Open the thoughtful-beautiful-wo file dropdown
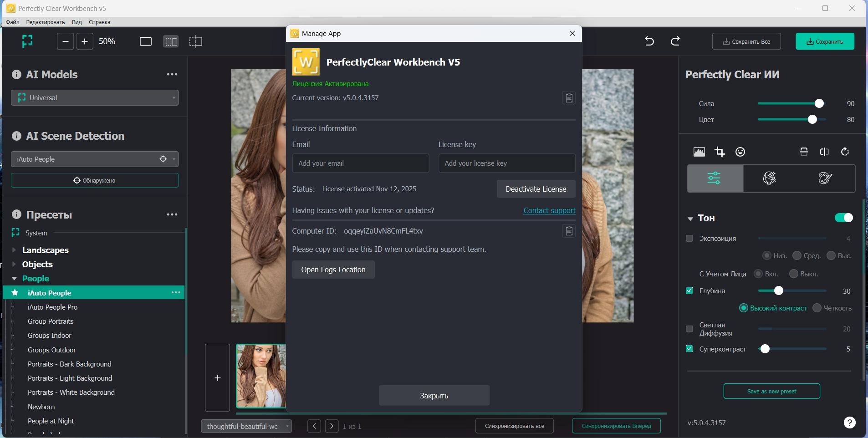Screen dimensions: 868x438 (246, 427)
